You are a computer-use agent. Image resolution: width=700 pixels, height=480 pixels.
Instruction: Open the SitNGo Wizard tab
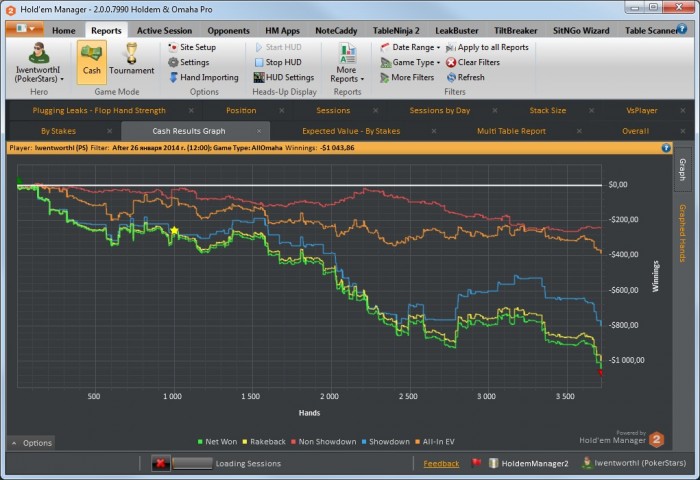581,30
